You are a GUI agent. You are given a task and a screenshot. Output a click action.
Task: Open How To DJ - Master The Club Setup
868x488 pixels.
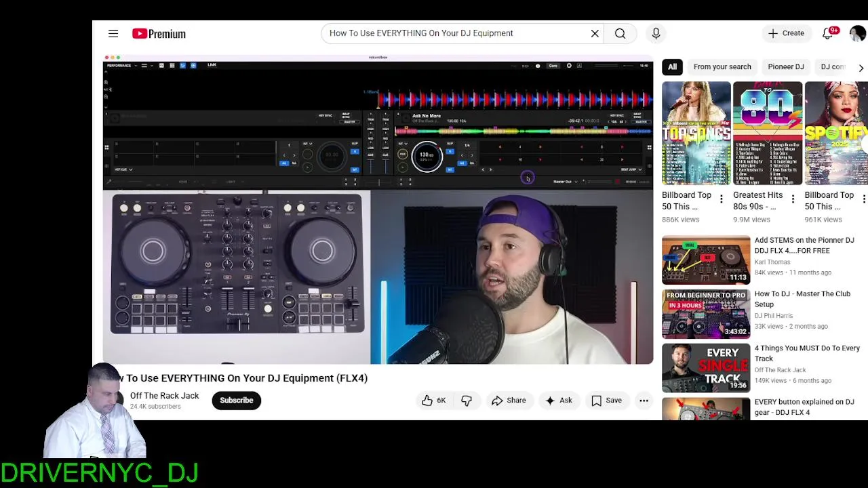802,299
